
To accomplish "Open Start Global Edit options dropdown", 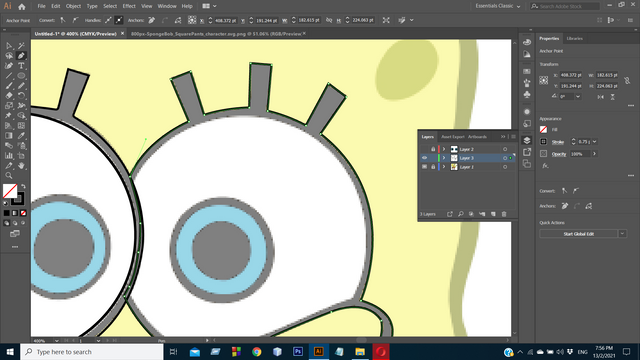I will pyautogui.click(x=622, y=234).
